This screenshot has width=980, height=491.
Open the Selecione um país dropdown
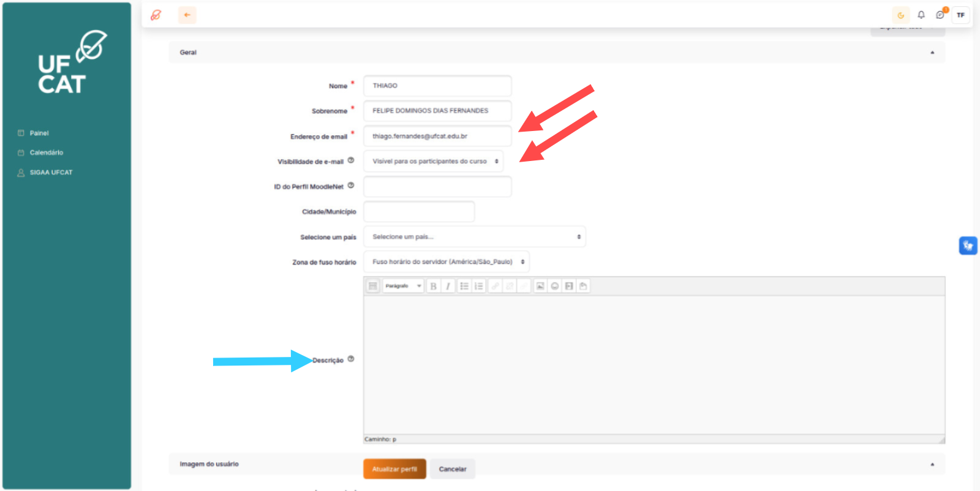(475, 237)
